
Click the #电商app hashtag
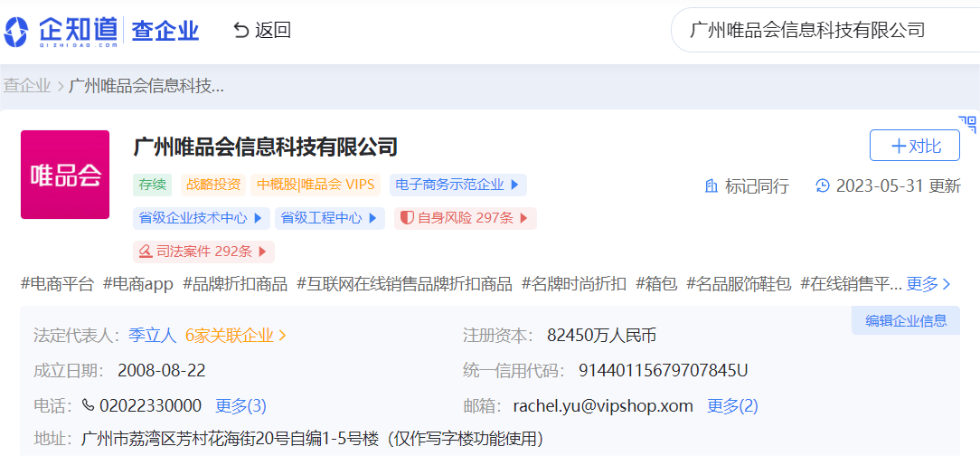point(138,284)
